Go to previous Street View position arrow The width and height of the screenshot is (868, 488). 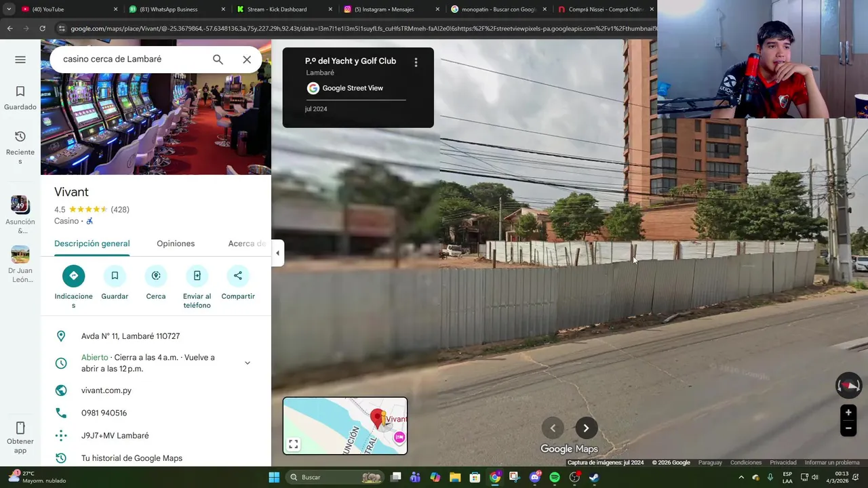point(553,428)
